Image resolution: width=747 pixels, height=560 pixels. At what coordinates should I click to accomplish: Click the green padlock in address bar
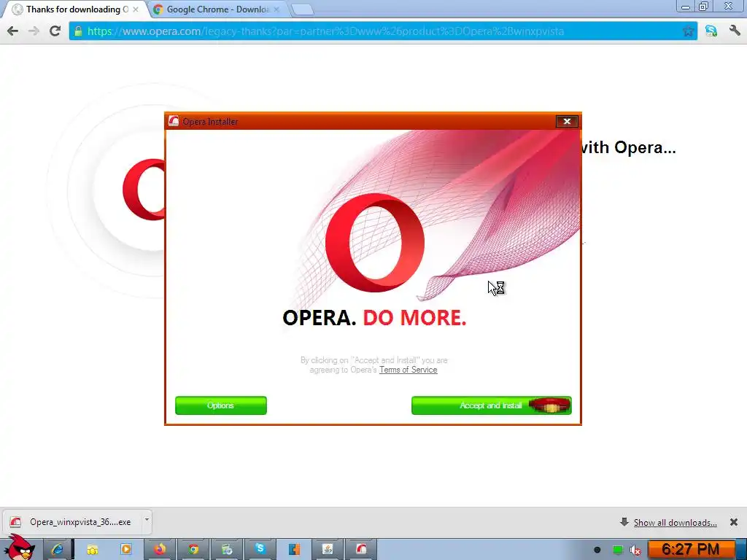point(78,31)
